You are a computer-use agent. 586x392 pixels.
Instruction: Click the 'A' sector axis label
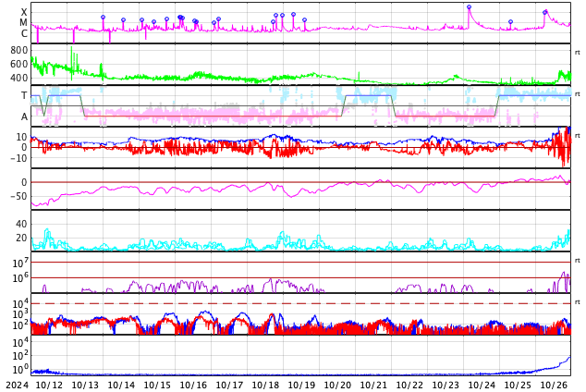[x=24, y=116]
